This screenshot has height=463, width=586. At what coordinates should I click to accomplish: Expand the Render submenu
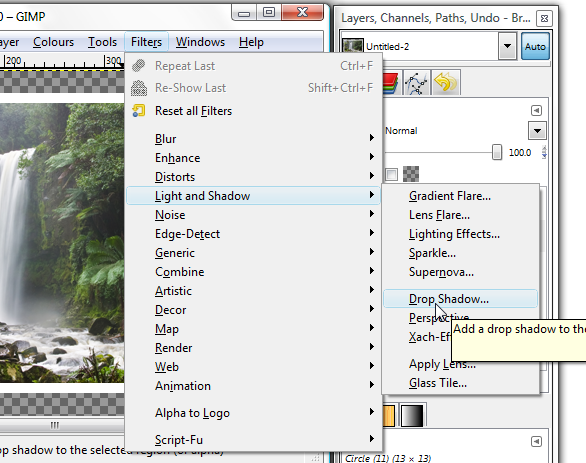253,348
